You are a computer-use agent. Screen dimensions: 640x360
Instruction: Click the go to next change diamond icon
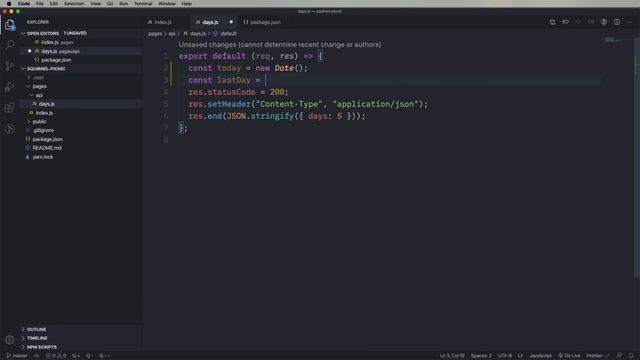pyautogui.click(x=578, y=22)
